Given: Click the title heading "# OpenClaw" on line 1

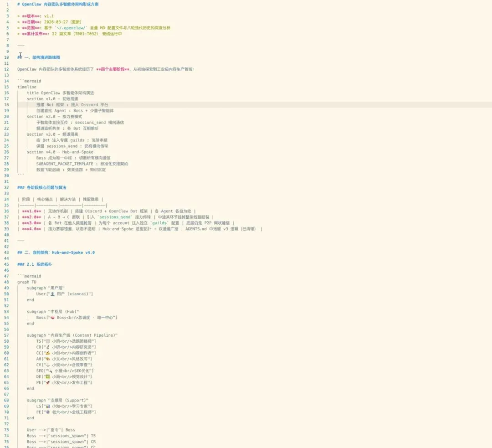Looking at the screenshot, I should 29,4.
